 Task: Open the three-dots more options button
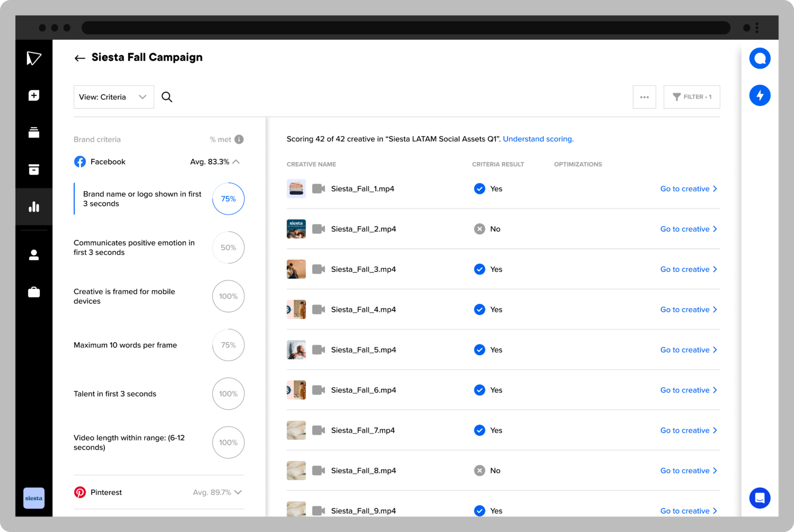tap(644, 97)
